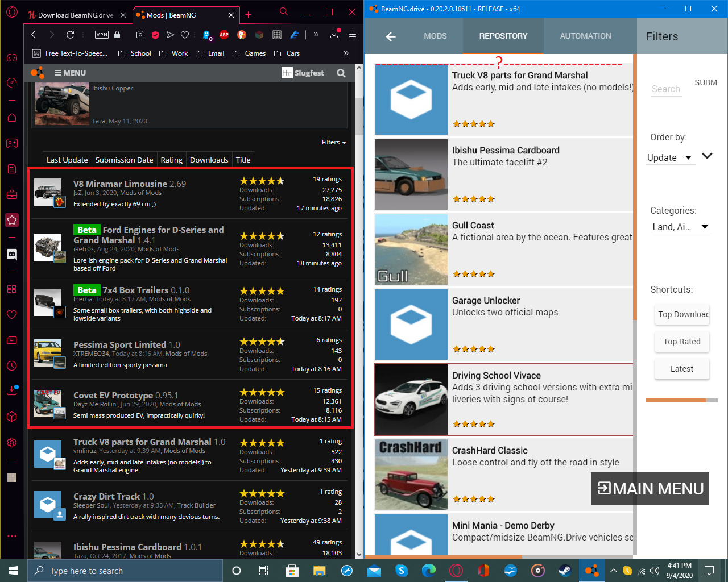This screenshot has height=582, width=728.
Task: Expand hidden toolbar extensions chevron
Action: click(316, 35)
